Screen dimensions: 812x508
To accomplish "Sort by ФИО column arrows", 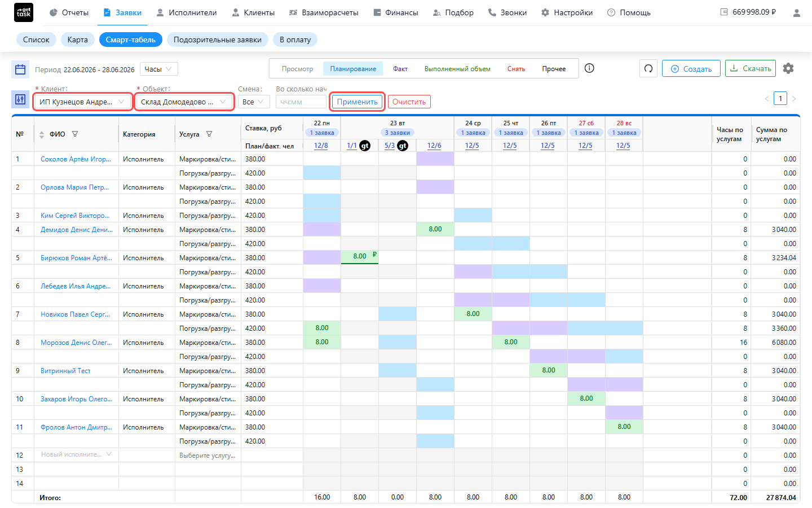I will click(42, 134).
